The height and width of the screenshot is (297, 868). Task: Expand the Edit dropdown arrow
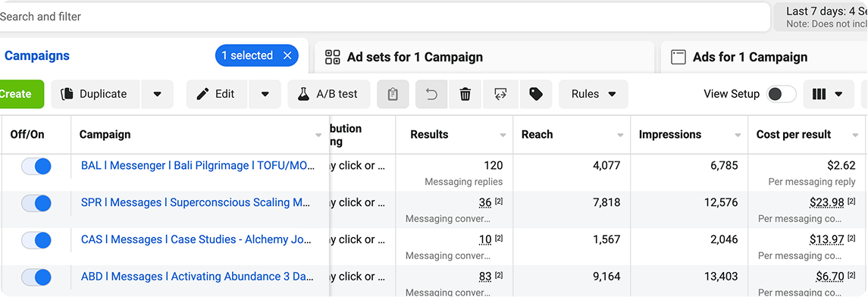[x=265, y=94]
